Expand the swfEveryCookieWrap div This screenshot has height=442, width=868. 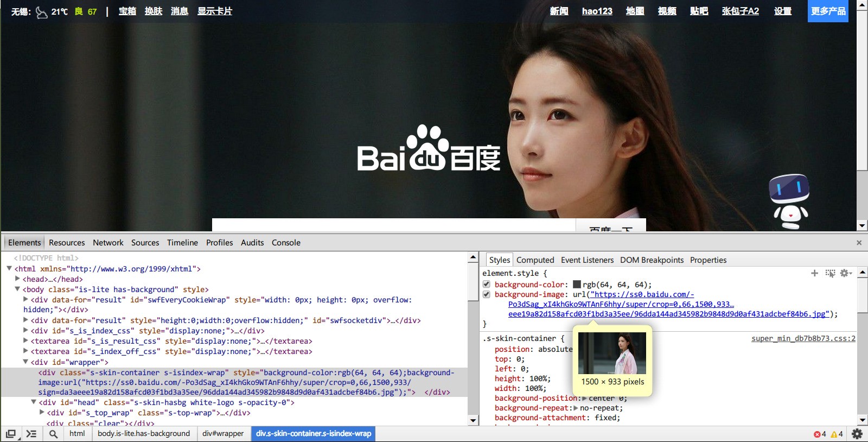tap(25, 300)
